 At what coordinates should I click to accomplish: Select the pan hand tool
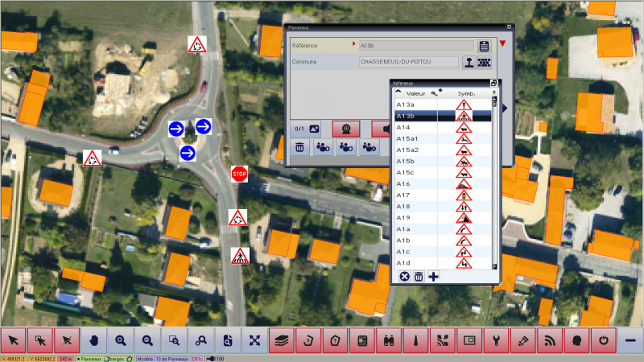click(x=93, y=340)
